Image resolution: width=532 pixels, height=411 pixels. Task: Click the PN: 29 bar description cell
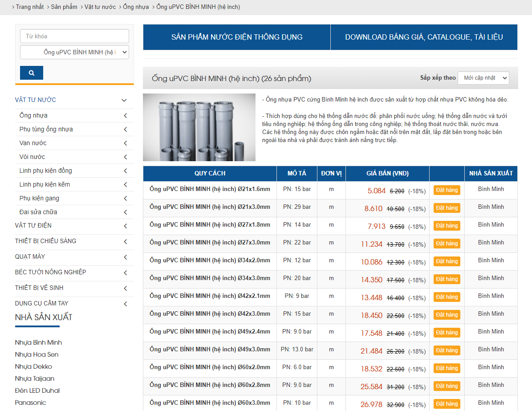pyautogui.click(x=297, y=207)
